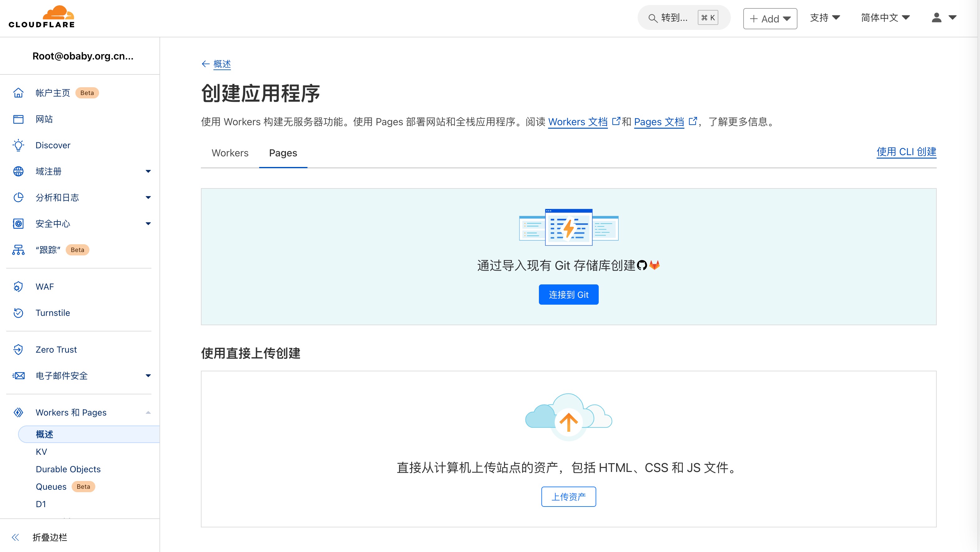Screen dimensions: 980x552
Task: Click the Cloudflare logo
Action: [x=42, y=17]
